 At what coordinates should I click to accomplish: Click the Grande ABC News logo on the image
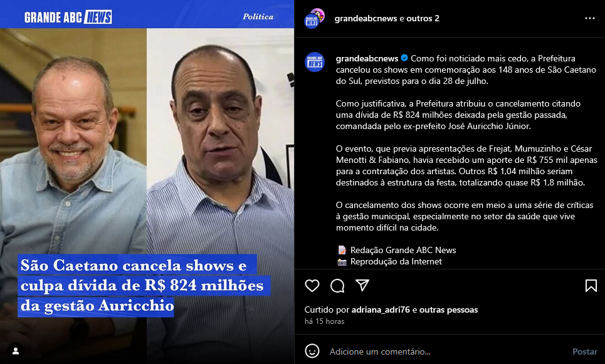tap(68, 18)
